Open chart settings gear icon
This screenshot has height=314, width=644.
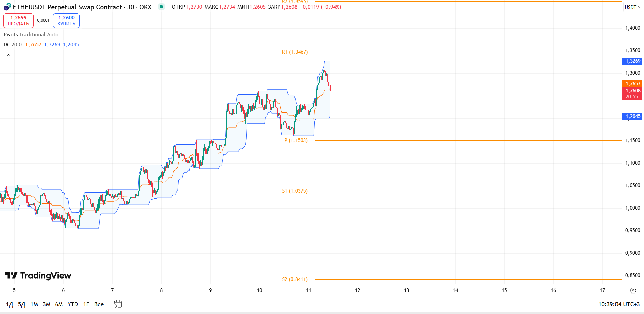coord(633,290)
